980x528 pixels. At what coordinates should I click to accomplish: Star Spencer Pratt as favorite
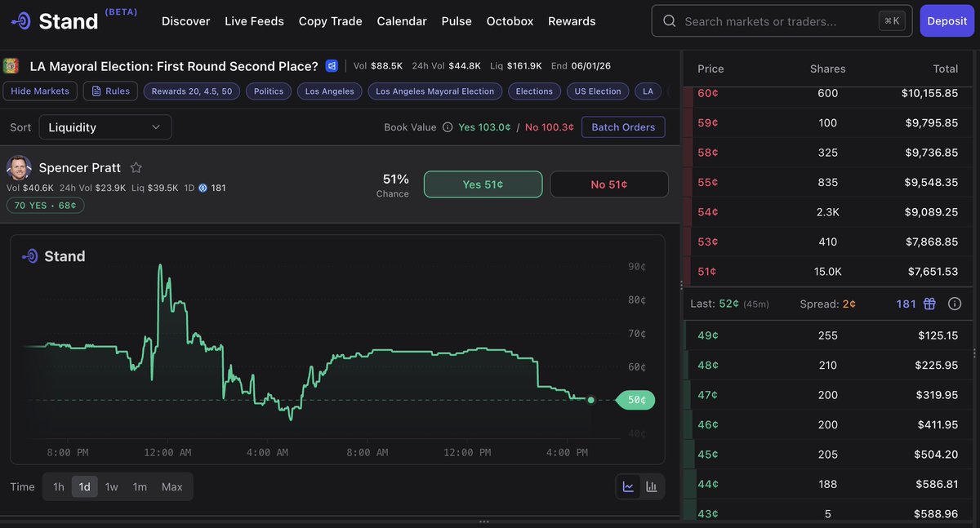coord(136,168)
